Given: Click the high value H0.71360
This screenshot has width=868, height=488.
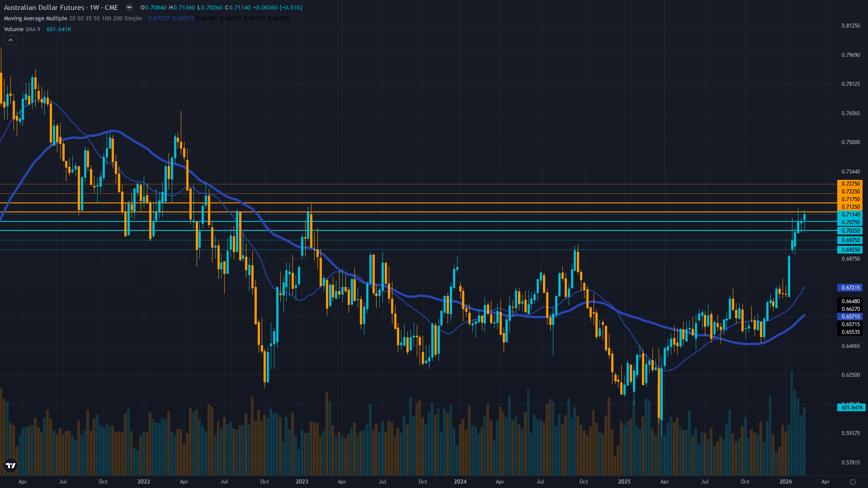Looking at the screenshot, I should [x=182, y=8].
